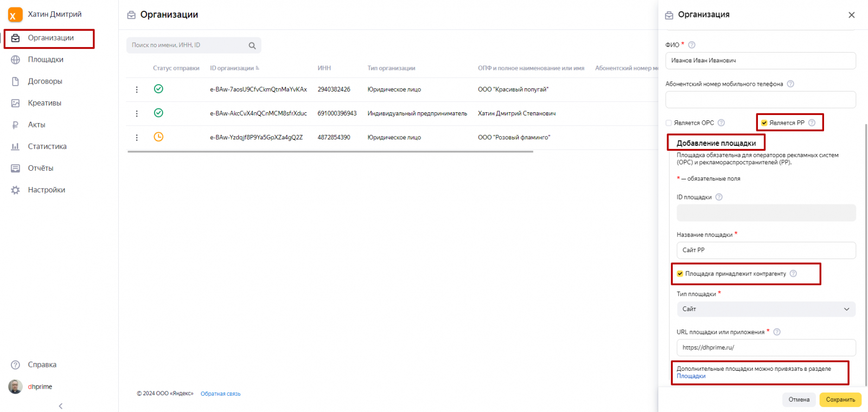The image size is (868, 412).
Task: Click the ID площадки field
Action: click(766, 213)
